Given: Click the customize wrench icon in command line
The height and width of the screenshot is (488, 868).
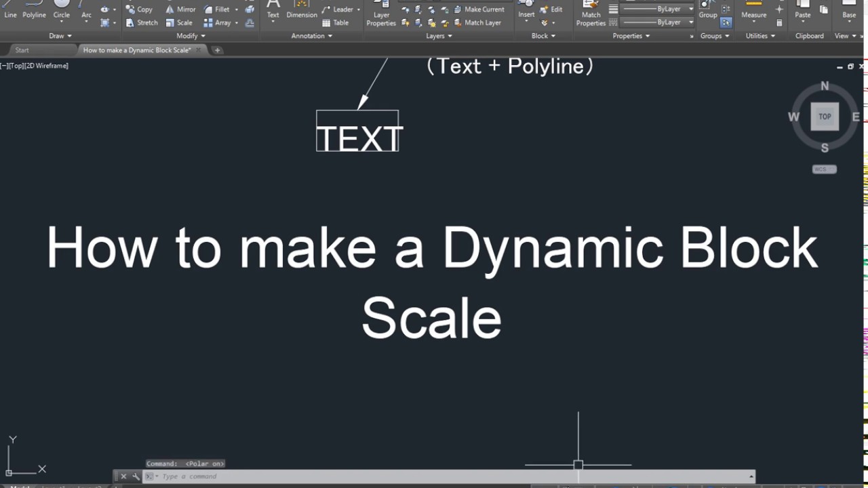Looking at the screenshot, I should 136,476.
